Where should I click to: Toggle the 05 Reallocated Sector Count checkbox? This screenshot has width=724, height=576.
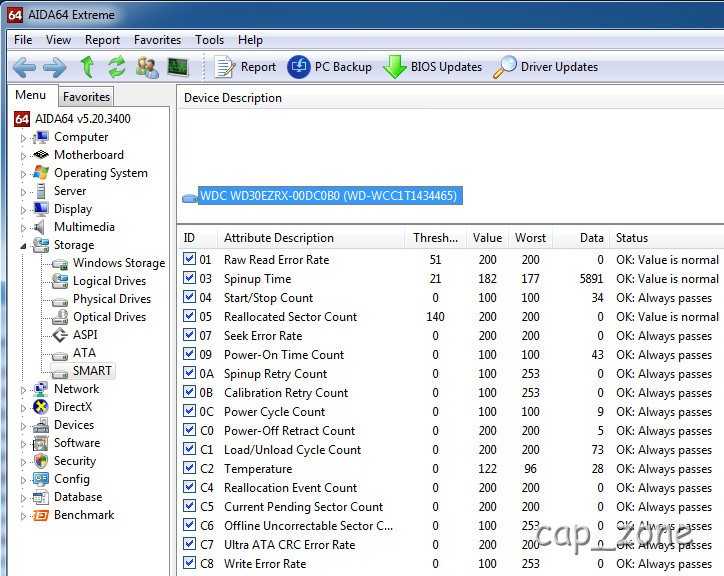point(189,315)
